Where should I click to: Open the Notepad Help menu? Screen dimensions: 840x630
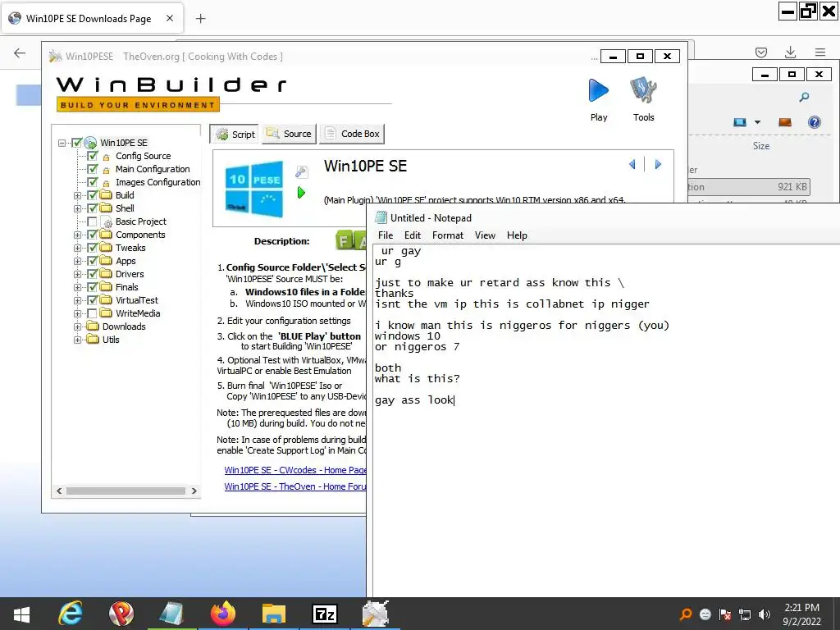coord(517,235)
